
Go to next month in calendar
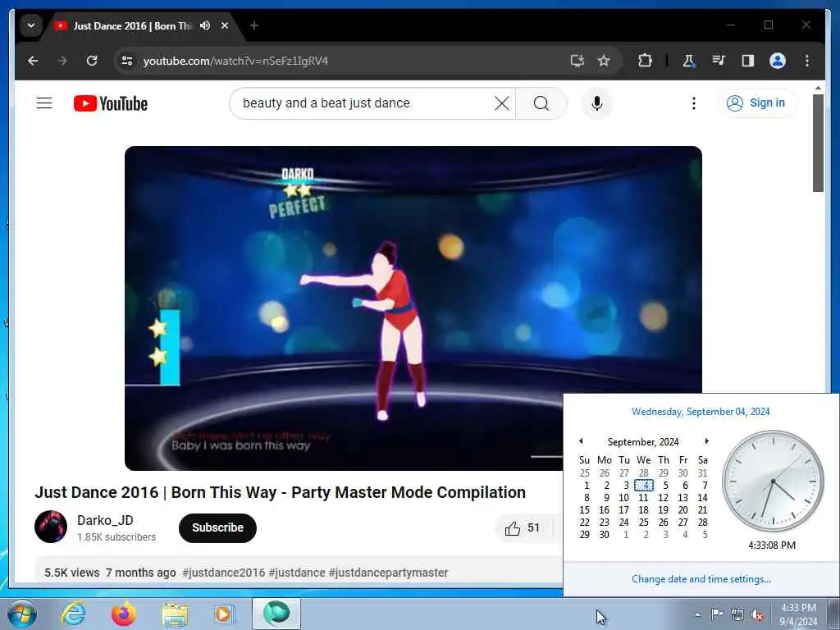706,441
